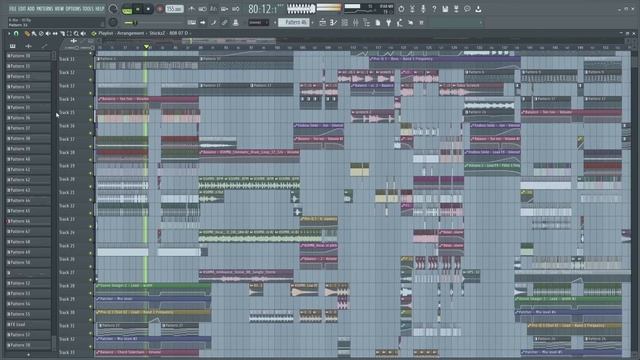Adjust the master volume knob
The width and height of the screenshot is (640, 360).
(x=113, y=9)
